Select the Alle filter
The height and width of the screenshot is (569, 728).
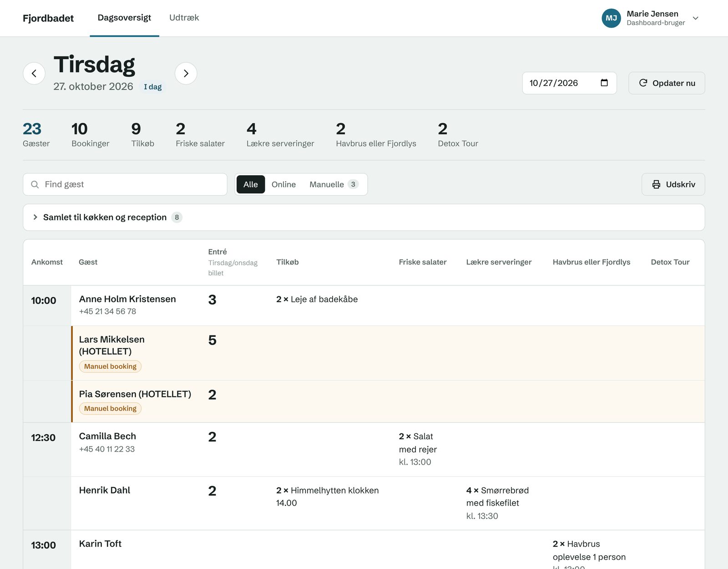point(251,184)
